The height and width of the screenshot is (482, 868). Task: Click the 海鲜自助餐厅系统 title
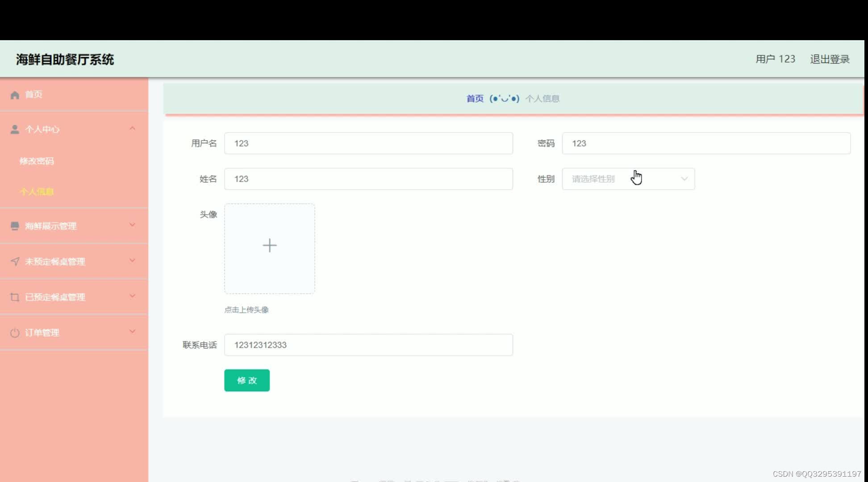(65, 59)
